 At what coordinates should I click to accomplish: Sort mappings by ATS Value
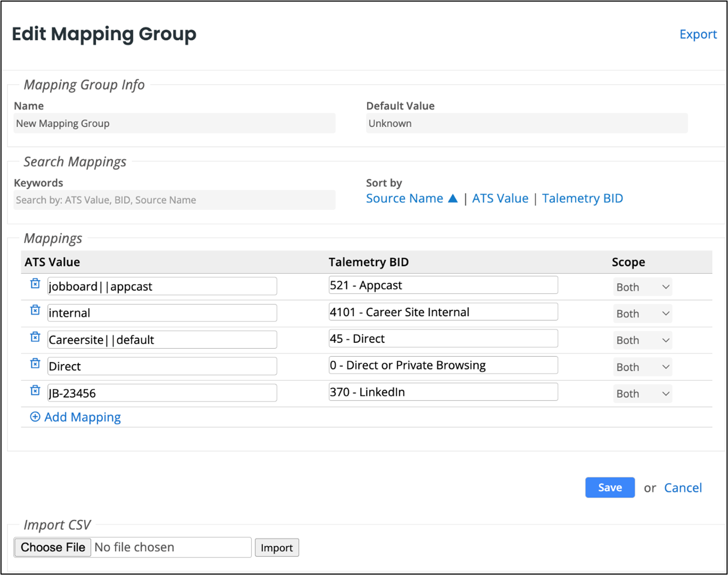point(501,198)
